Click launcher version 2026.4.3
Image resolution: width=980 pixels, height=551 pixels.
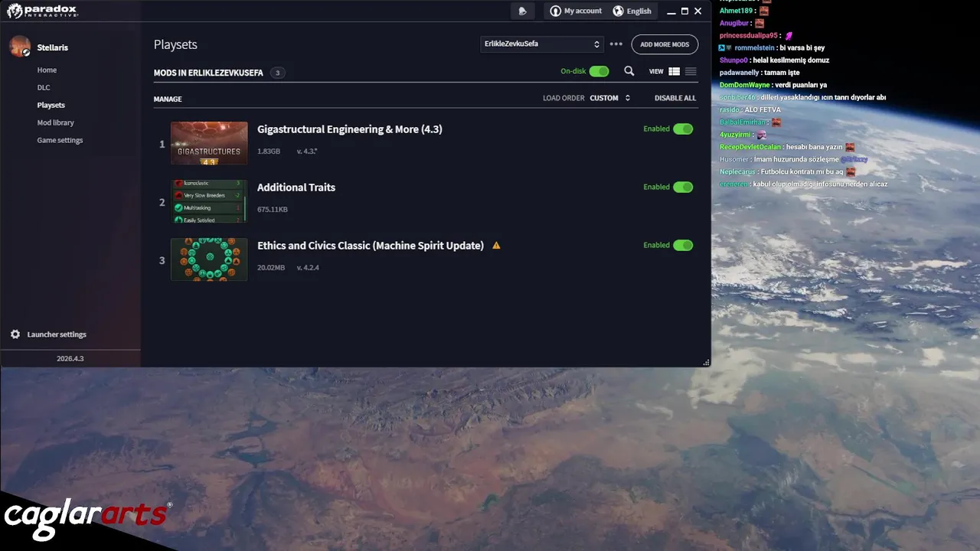pyautogui.click(x=70, y=358)
